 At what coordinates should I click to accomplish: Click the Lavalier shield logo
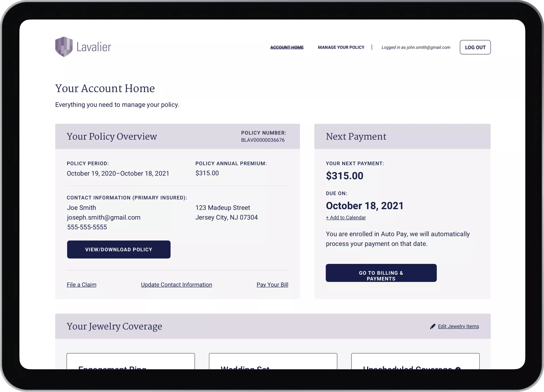tap(64, 47)
